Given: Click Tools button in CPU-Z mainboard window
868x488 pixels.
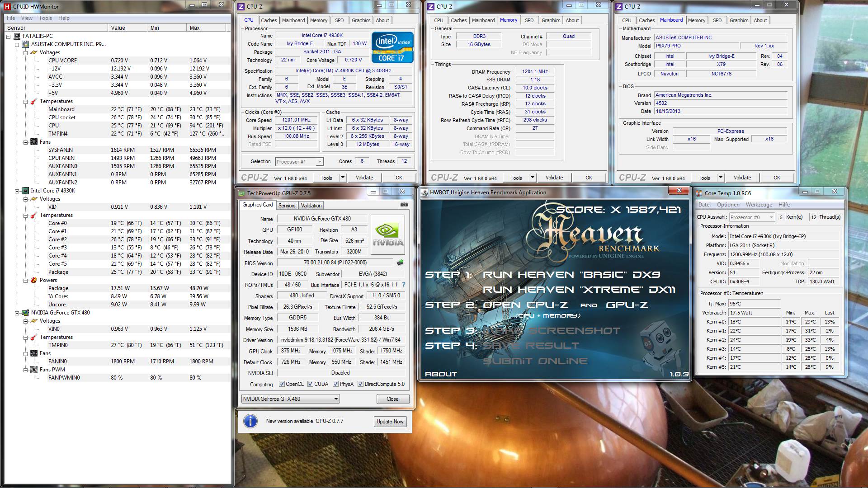Looking at the screenshot, I should pos(704,178).
